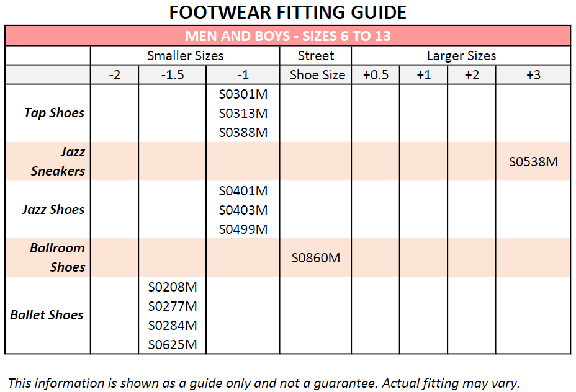The image size is (576, 392).
Task: Click the Smaller Sizes column header
Action: [185, 55]
